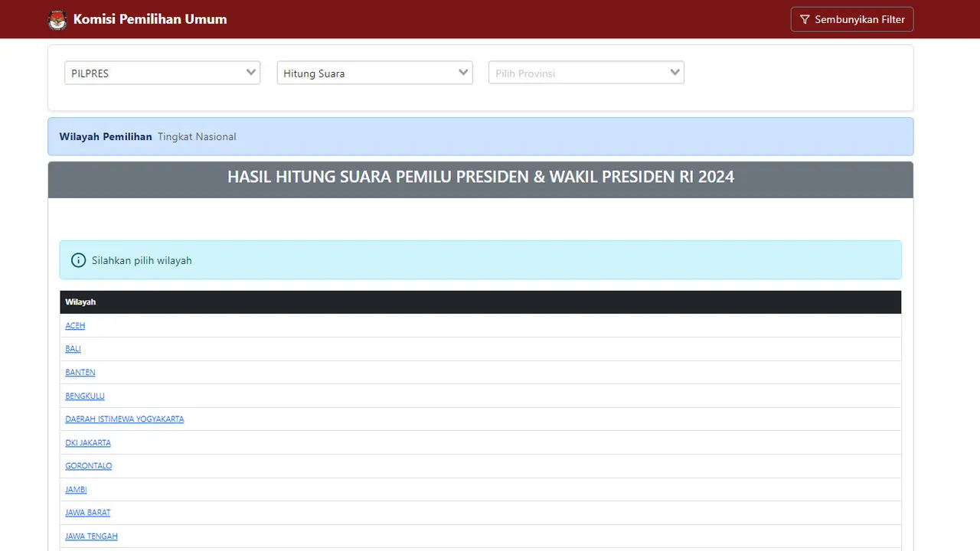Viewport: 980px width, 551px height.
Task: Open BENGKULU province results
Action: (x=84, y=396)
